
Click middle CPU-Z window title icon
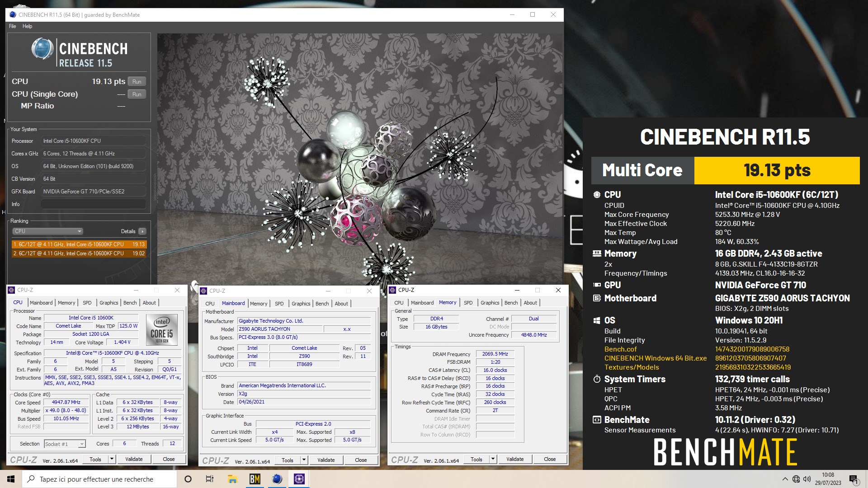(204, 291)
